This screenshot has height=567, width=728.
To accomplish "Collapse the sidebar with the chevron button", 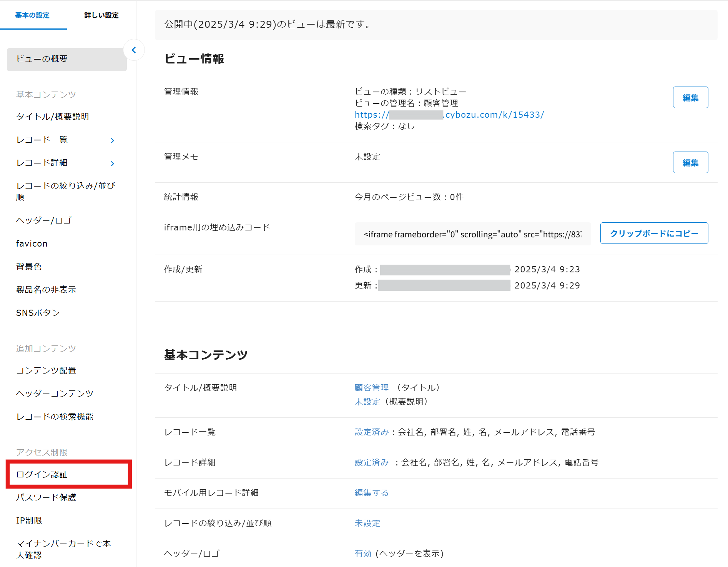I will point(134,50).
